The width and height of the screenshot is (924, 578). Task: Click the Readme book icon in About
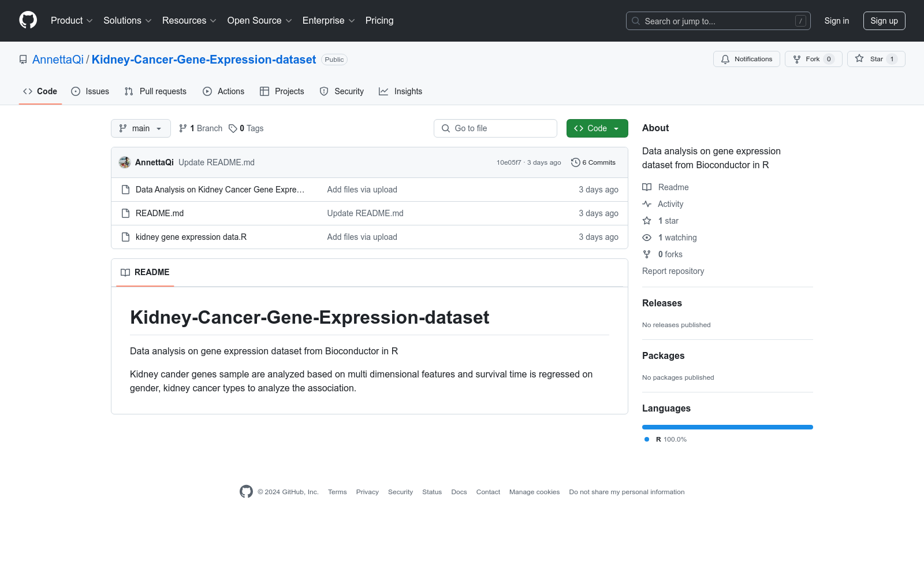point(647,187)
